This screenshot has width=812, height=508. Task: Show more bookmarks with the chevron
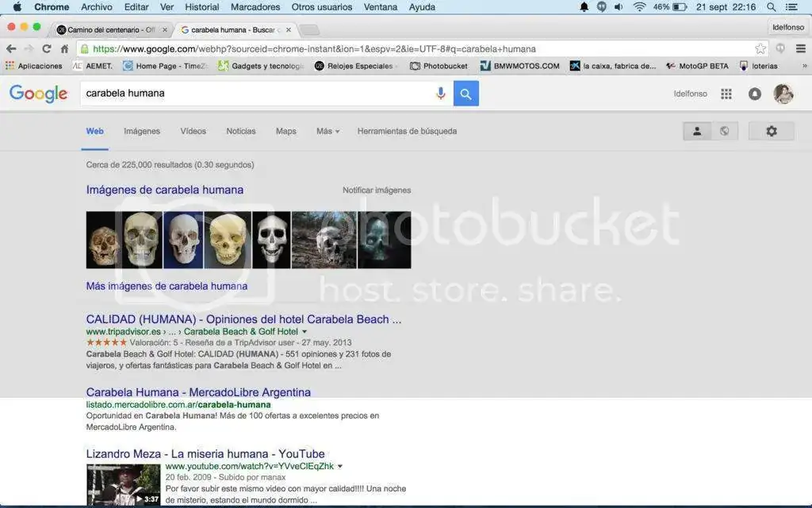804,66
